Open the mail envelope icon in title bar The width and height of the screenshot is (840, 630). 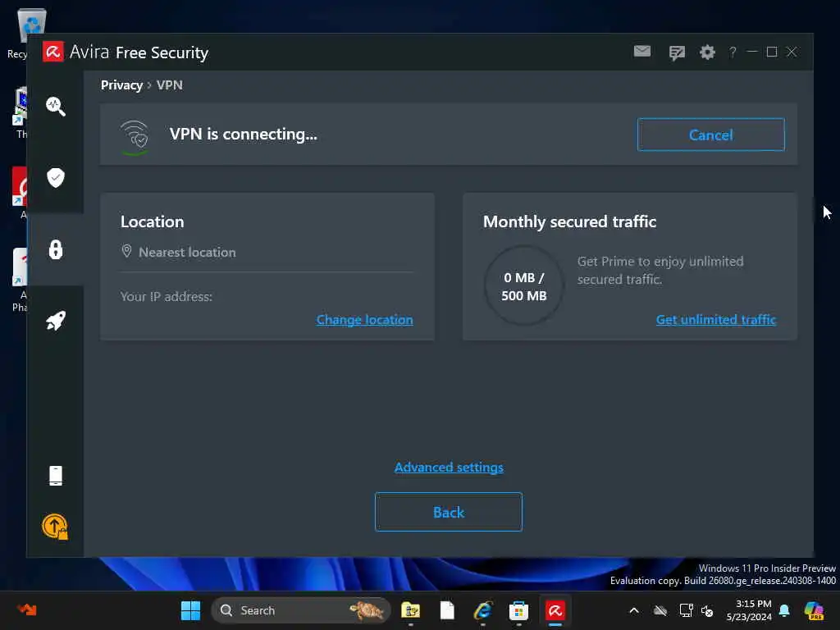pyautogui.click(x=641, y=52)
